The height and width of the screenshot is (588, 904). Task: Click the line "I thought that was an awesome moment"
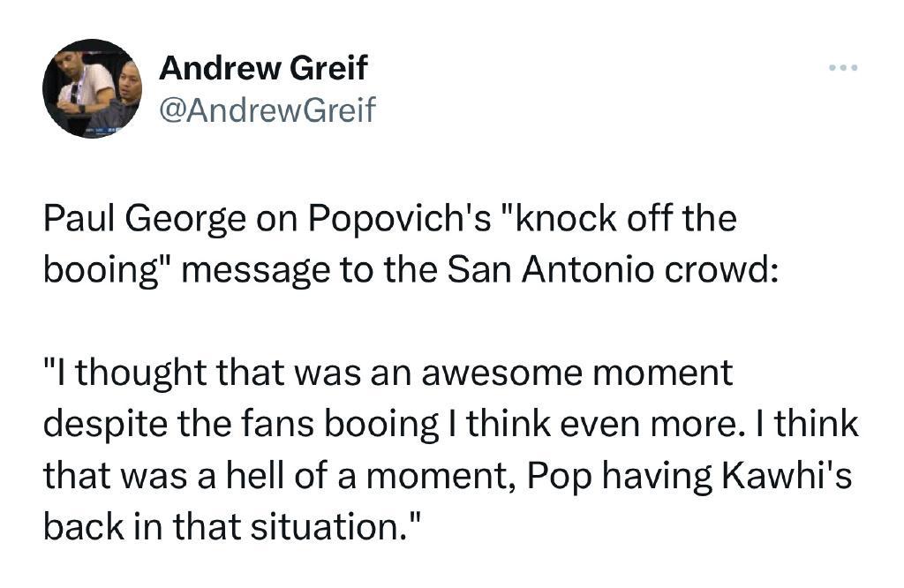pos(388,373)
